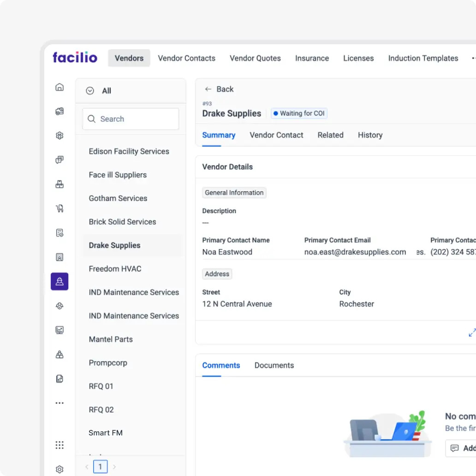Select the shopping cart icon in the sidebar

coord(59,208)
